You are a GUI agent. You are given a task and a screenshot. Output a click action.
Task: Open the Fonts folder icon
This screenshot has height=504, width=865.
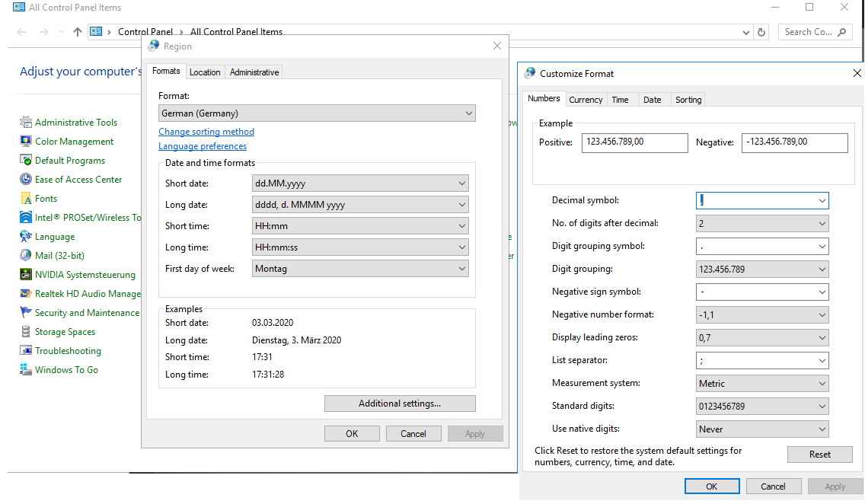tap(27, 199)
